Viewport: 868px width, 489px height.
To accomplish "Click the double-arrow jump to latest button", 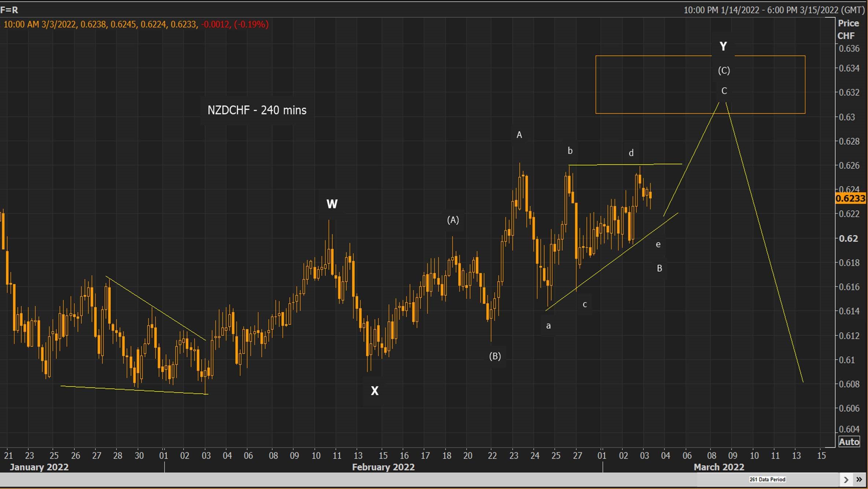I will pyautogui.click(x=859, y=479).
